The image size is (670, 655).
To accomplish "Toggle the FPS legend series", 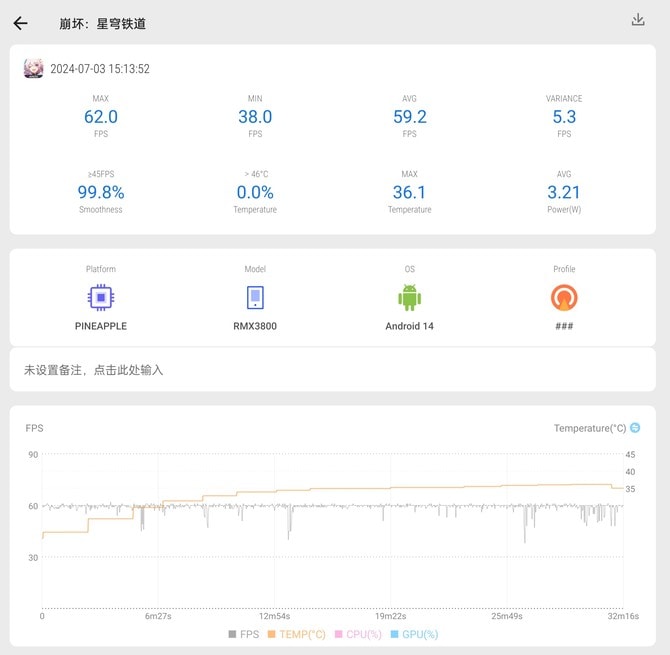I will point(244,634).
